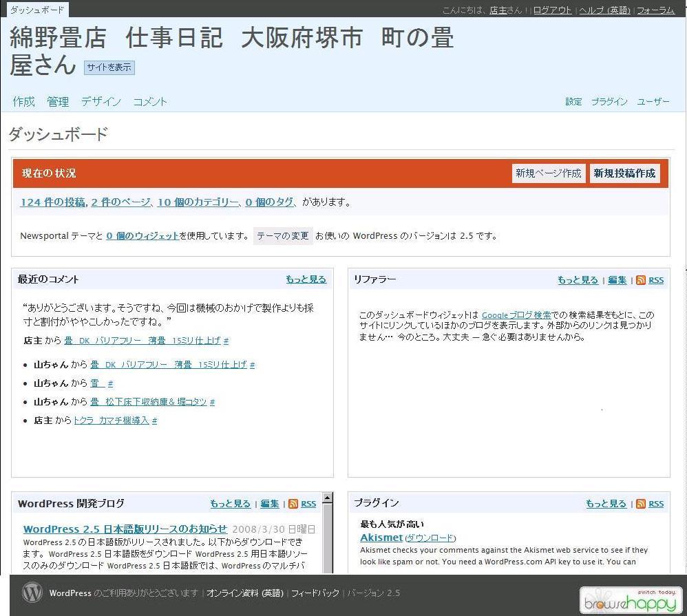687x616 pixels.
Task: Open the 作成 menu
Action: click(23, 102)
